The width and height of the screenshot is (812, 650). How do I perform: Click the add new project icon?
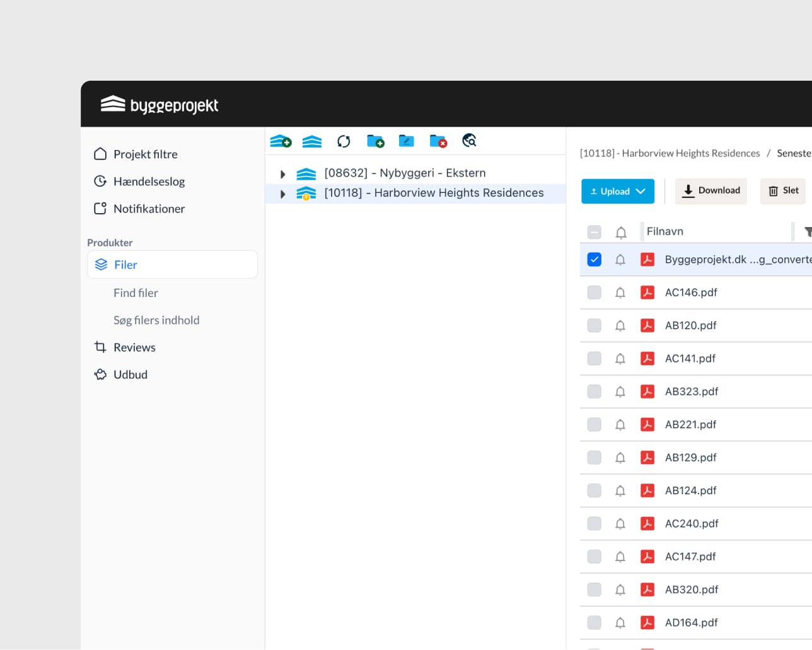pos(281,141)
